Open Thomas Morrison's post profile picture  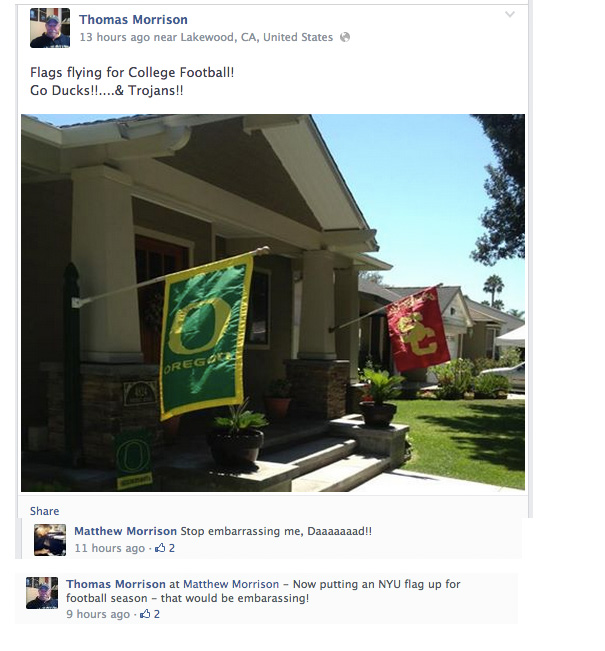coord(50,28)
